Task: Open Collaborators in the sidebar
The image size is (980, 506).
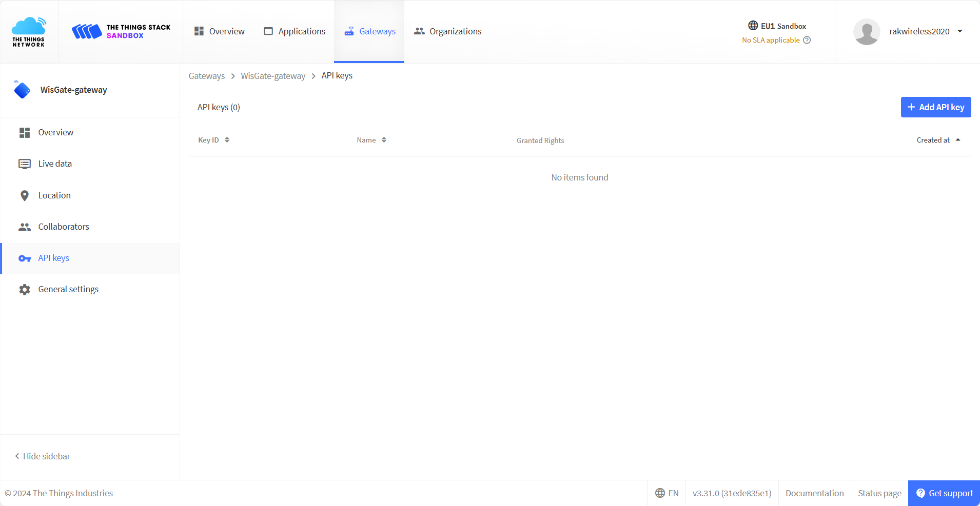Action: (90, 227)
